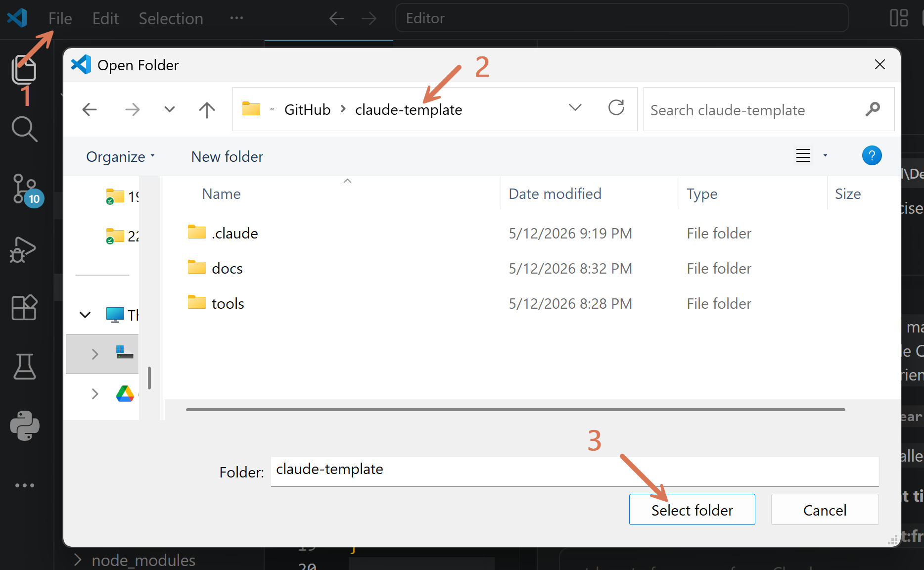Open the Organize dropdown menu
The image size is (924, 570).
pyautogui.click(x=120, y=157)
